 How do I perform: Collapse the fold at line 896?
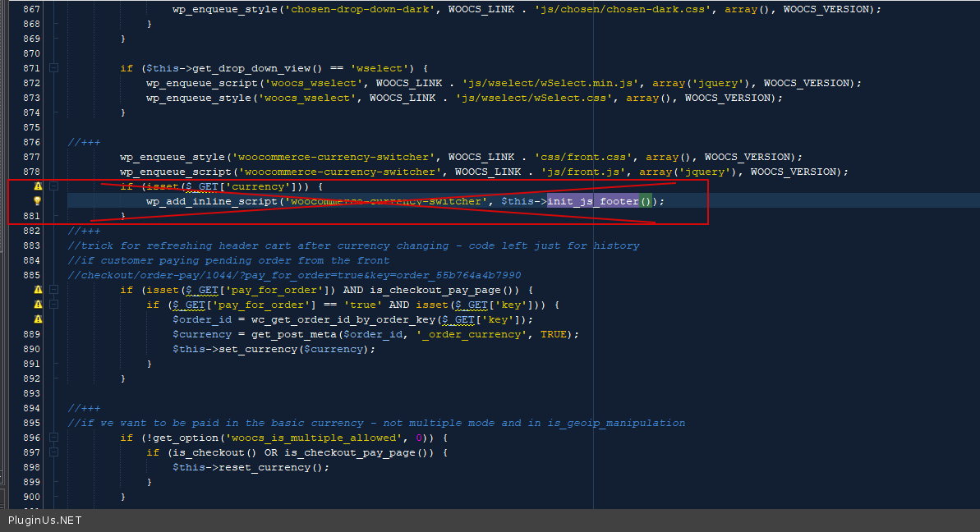click(x=54, y=438)
